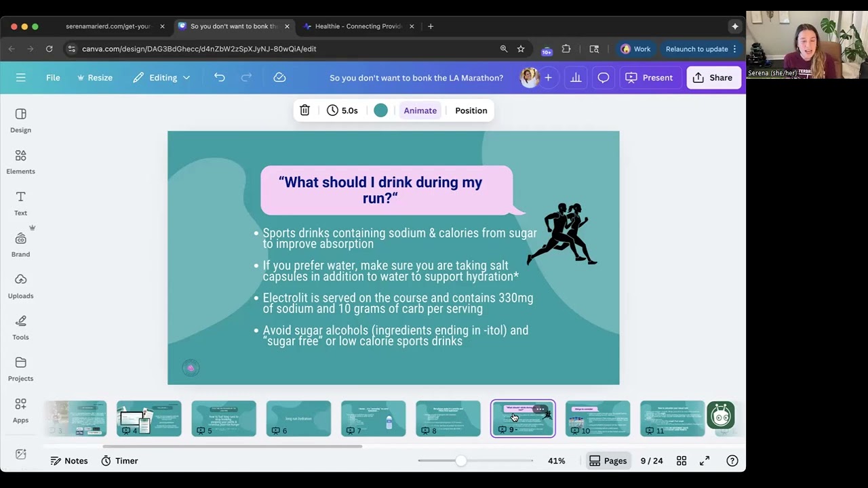The width and height of the screenshot is (868, 488).
Task: Select the Canva 'So you don't want' tab
Action: [x=233, y=26]
